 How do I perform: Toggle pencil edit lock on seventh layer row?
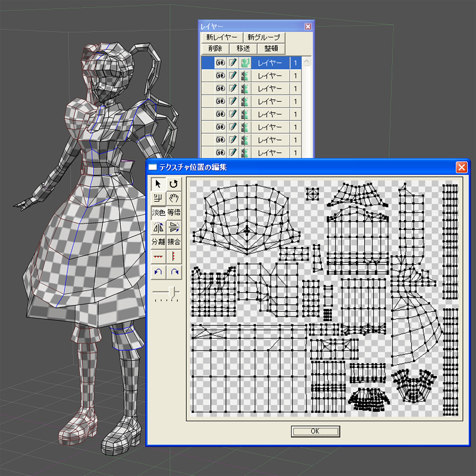[233, 140]
